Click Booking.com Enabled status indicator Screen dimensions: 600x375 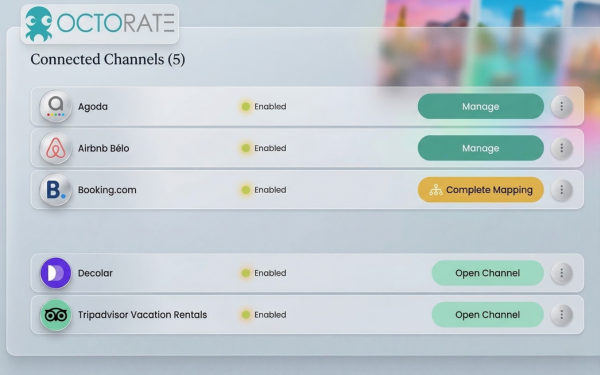point(264,190)
